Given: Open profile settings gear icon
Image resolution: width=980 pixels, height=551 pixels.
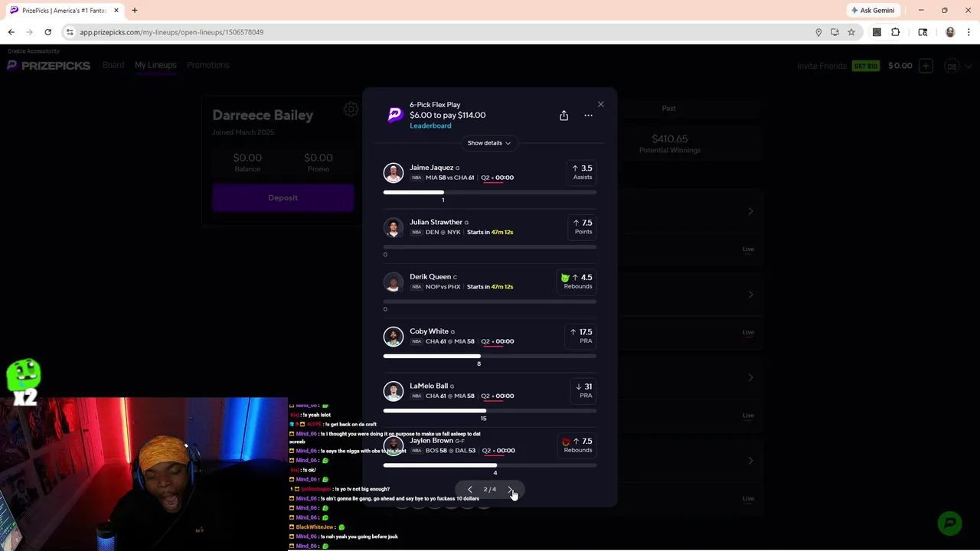Looking at the screenshot, I should click(351, 109).
